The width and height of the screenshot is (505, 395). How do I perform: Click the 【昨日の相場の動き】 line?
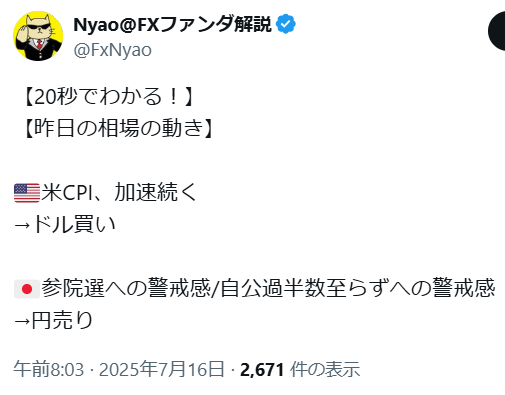coord(118,129)
